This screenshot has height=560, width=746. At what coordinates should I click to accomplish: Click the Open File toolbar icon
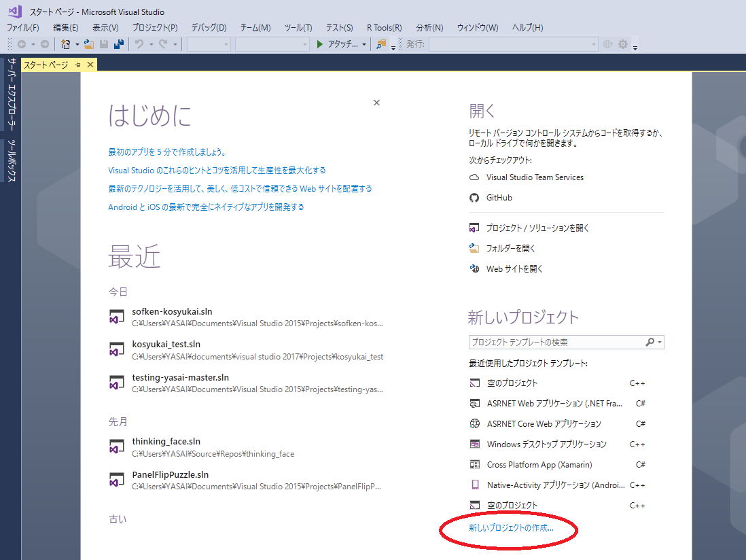[x=89, y=44]
